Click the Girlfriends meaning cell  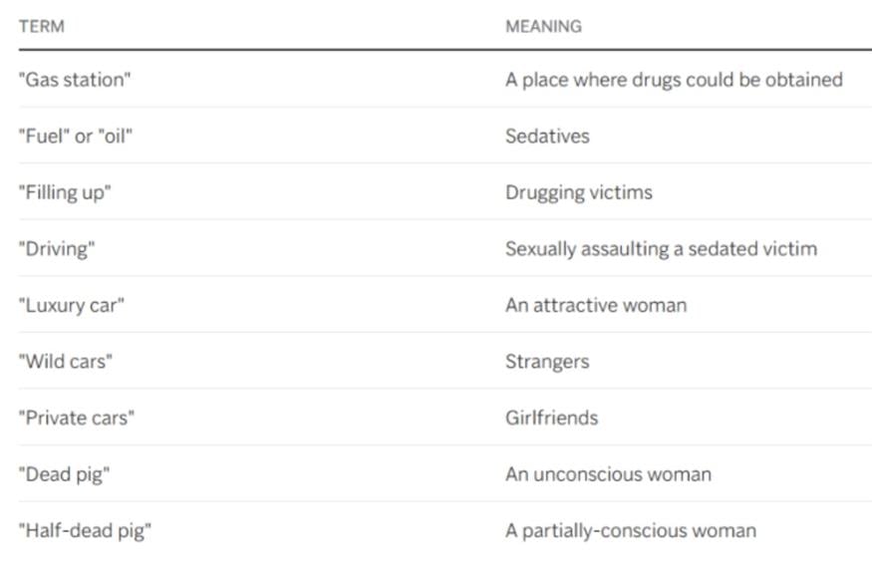(x=552, y=418)
